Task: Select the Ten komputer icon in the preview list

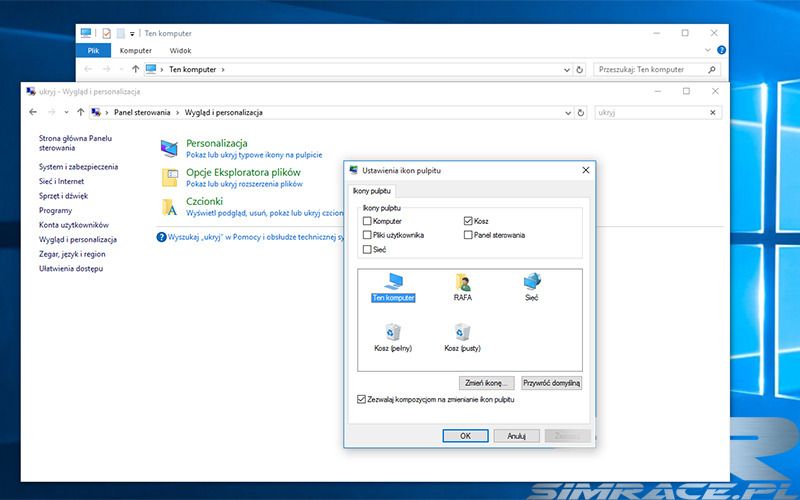Action: pos(392,282)
